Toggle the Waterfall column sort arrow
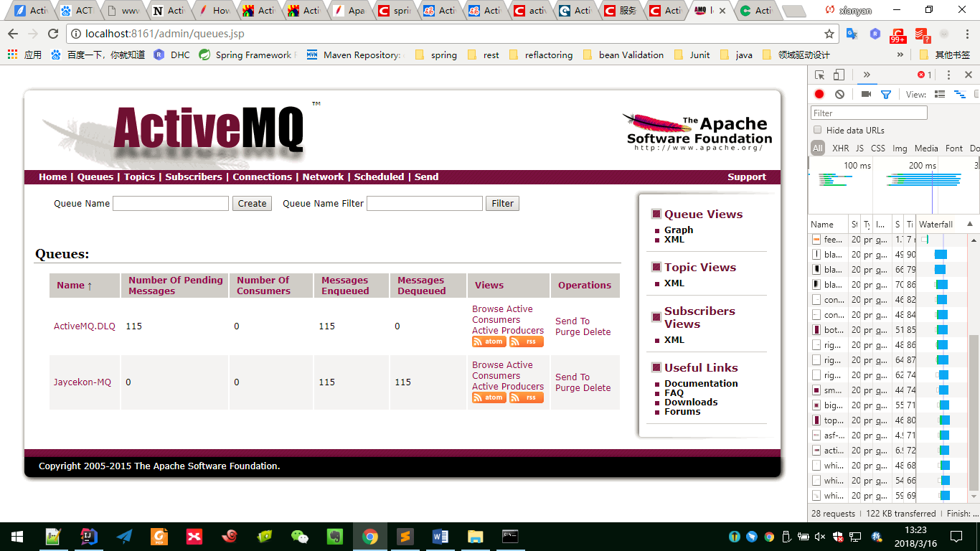The width and height of the screenshot is (980, 551). coord(970,224)
